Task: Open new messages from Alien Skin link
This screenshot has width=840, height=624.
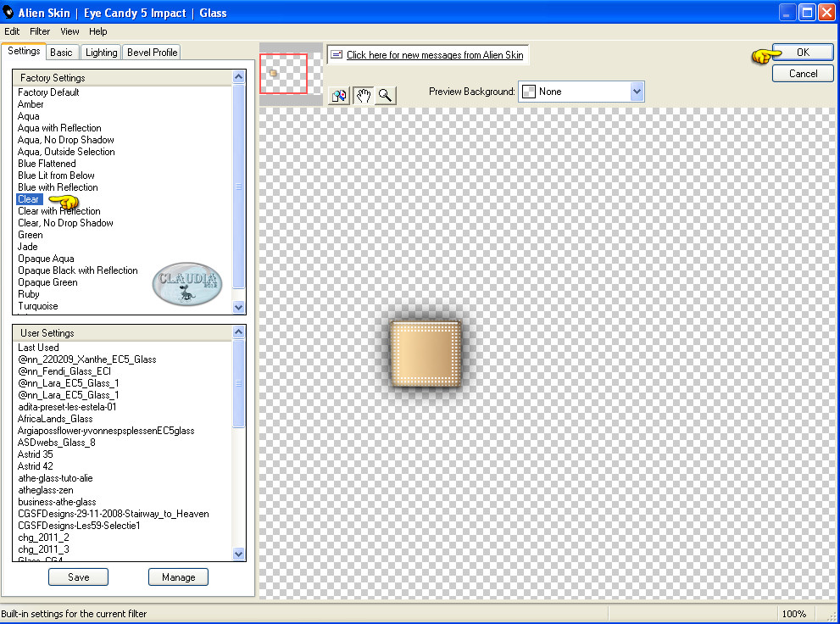Action: [435, 55]
